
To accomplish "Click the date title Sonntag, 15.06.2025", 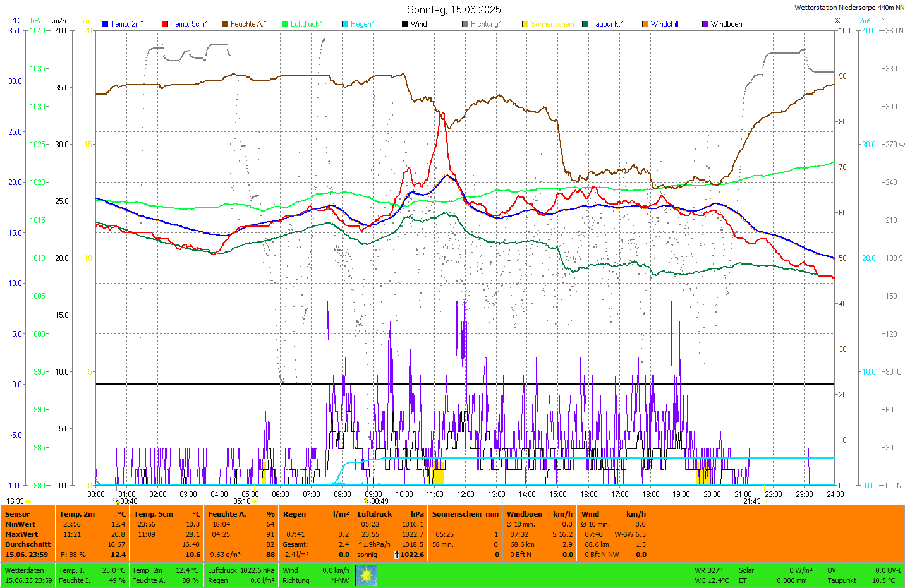I will tap(453, 9).
